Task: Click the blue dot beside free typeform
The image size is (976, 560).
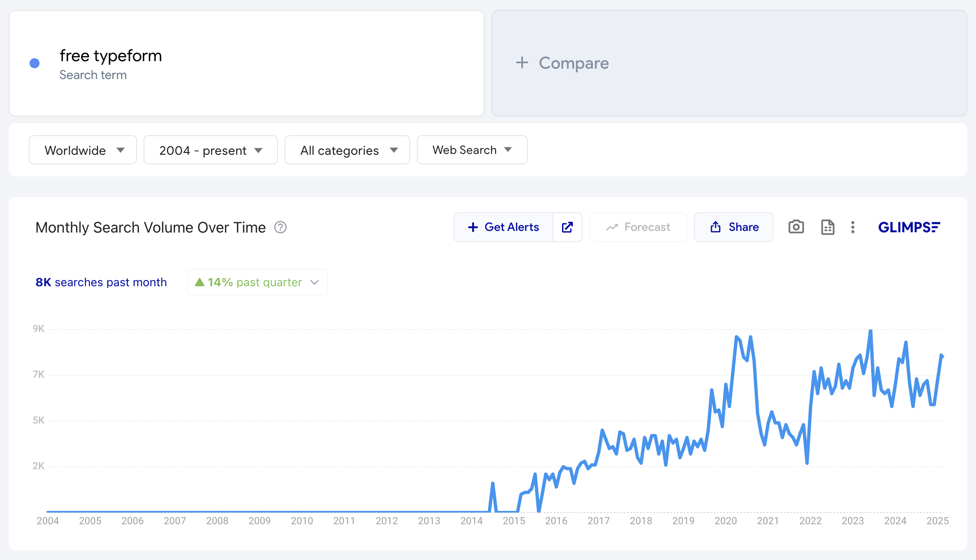Action: pyautogui.click(x=35, y=63)
